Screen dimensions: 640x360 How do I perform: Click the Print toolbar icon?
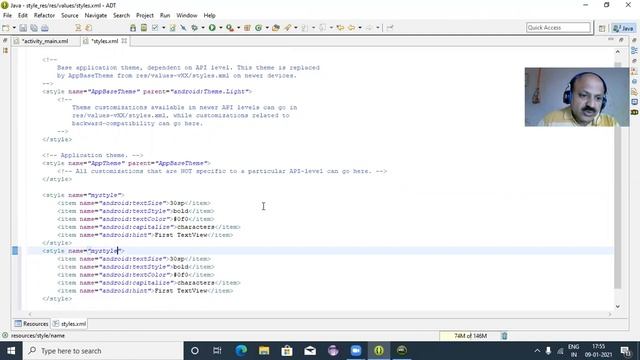coord(44,28)
